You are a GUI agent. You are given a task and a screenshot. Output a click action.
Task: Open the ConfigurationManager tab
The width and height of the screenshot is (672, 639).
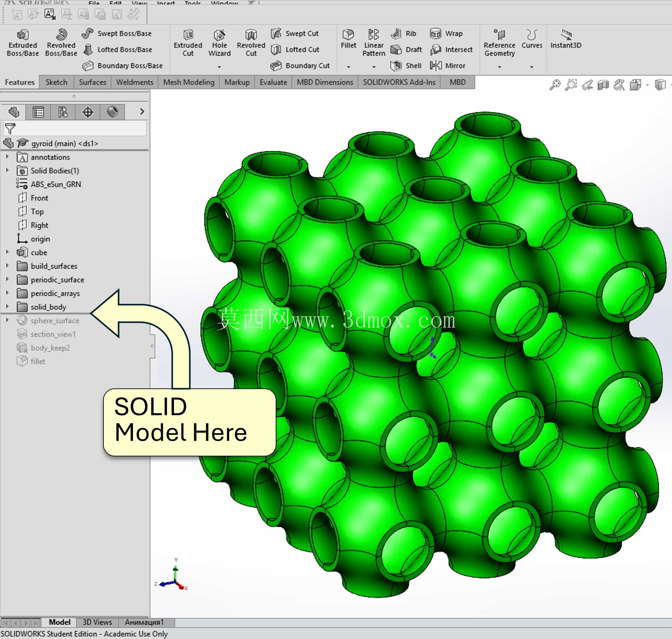pos(63,112)
